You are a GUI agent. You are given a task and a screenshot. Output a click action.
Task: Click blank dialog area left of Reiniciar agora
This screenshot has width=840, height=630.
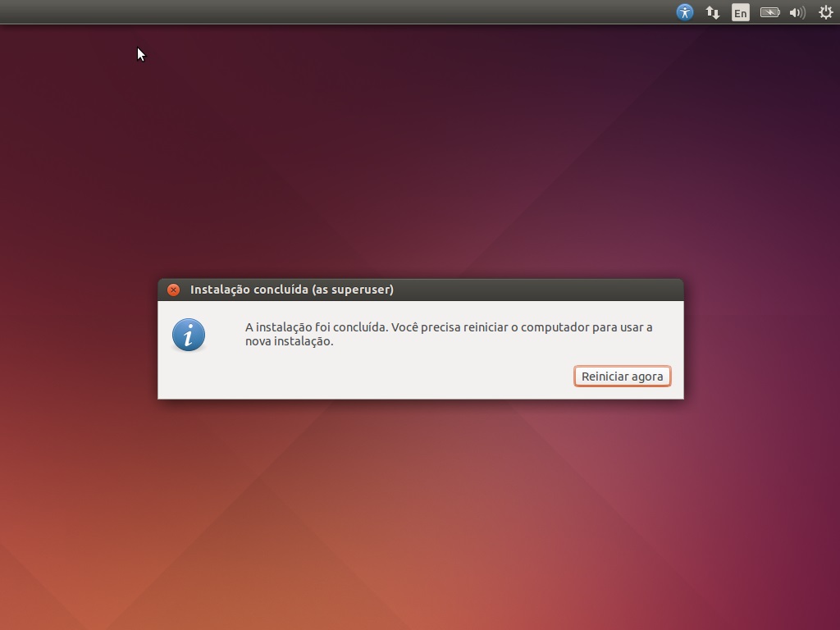click(369, 377)
